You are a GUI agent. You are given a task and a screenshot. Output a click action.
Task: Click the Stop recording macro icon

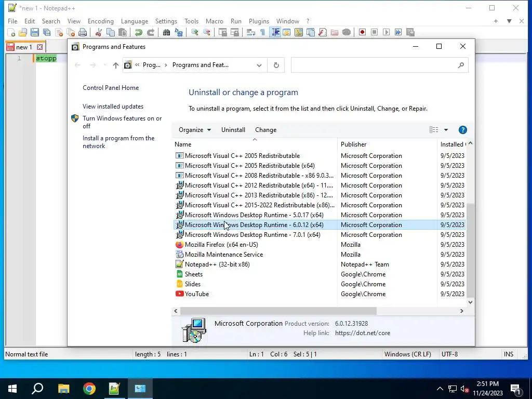[x=374, y=33]
